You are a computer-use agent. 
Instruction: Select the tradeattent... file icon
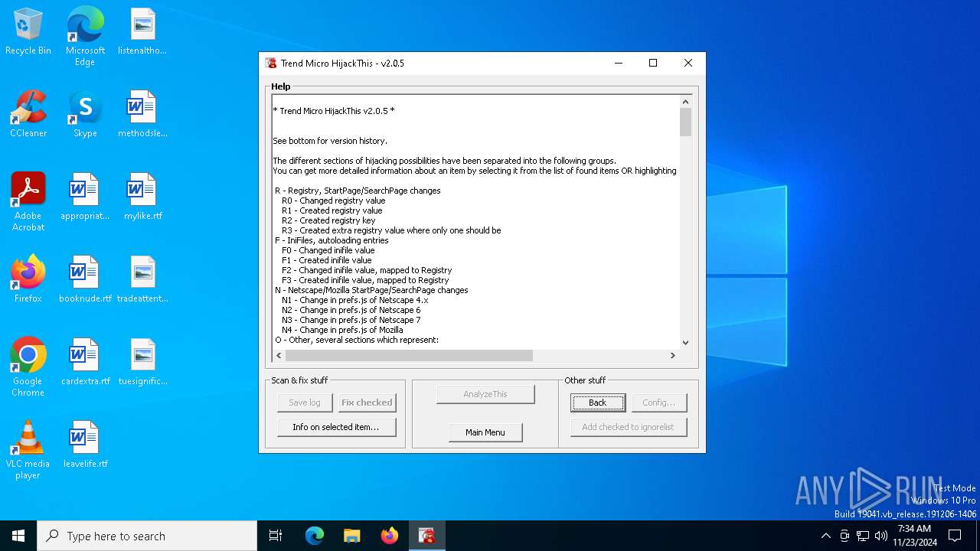click(142, 280)
